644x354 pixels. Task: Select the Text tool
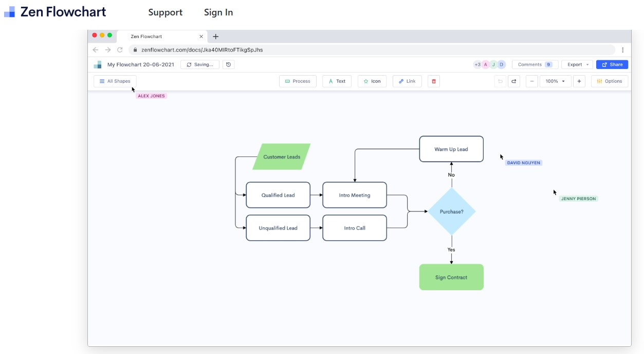tap(337, 81)
